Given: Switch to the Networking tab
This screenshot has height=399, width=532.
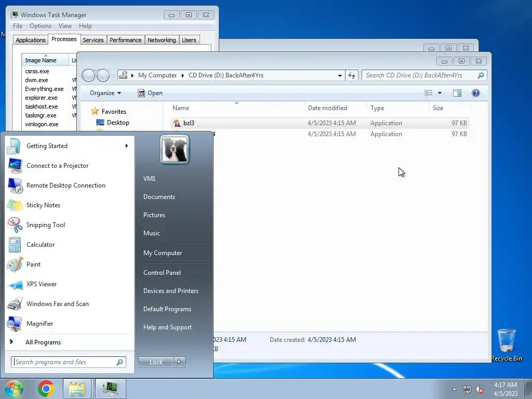Looking at the screenshot, I should [162, 40].
